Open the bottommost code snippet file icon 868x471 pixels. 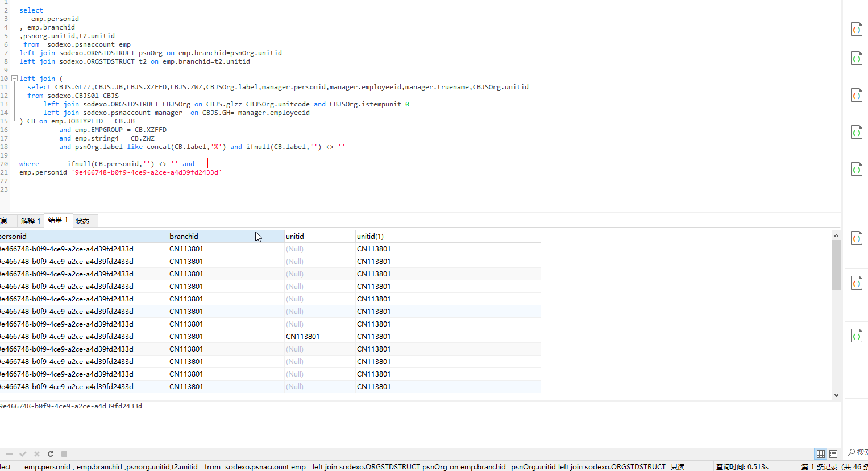[856, 336]
